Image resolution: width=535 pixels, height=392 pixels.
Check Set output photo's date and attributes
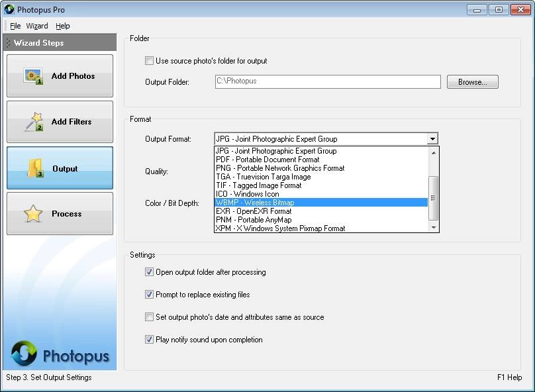coord(149,317)
